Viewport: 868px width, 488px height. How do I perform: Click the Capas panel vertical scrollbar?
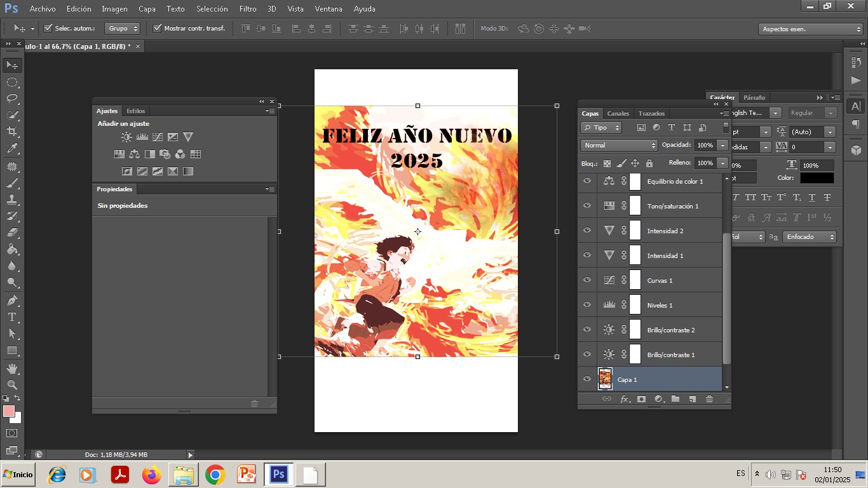click(726, 299)
